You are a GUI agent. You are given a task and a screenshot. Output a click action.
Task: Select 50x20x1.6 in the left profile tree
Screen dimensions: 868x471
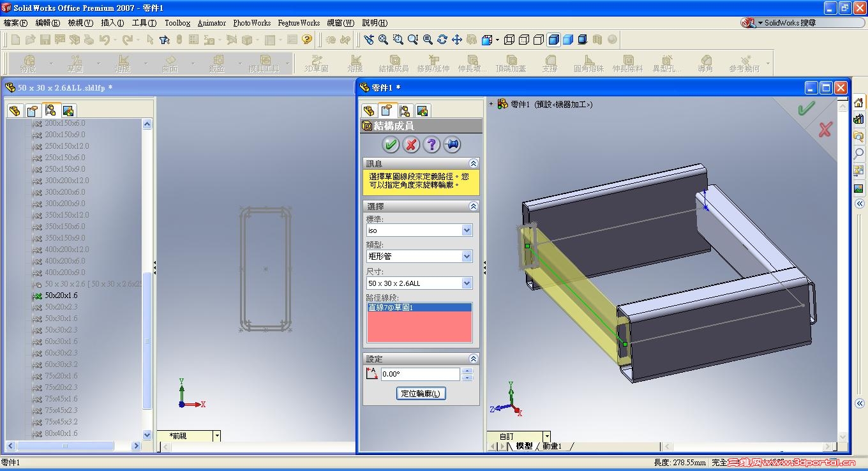(61, 295)
